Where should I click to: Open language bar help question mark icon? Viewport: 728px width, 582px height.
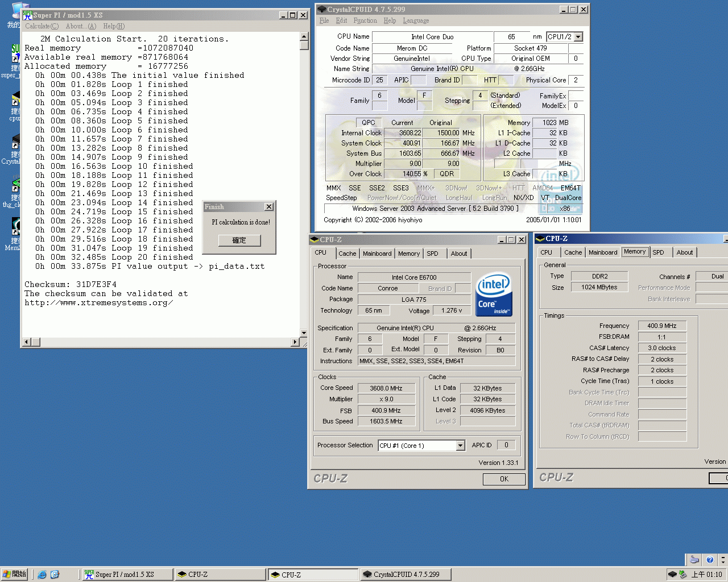coord(709,560)
